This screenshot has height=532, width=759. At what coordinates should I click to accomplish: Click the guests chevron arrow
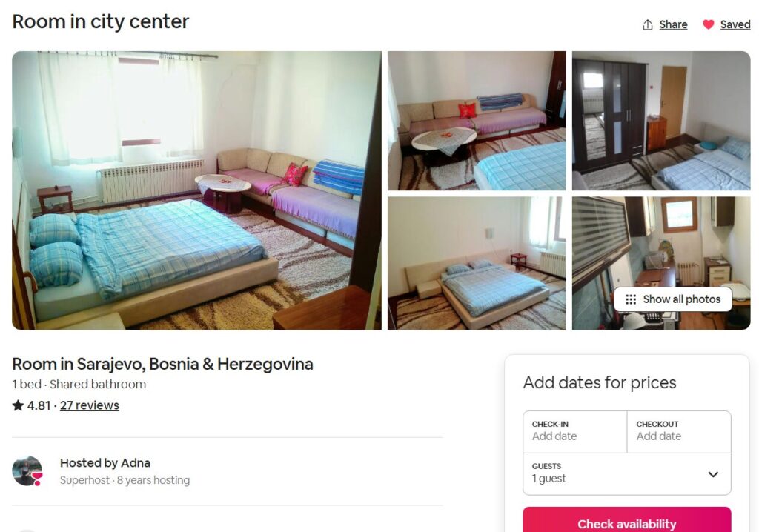coord(713,474)
